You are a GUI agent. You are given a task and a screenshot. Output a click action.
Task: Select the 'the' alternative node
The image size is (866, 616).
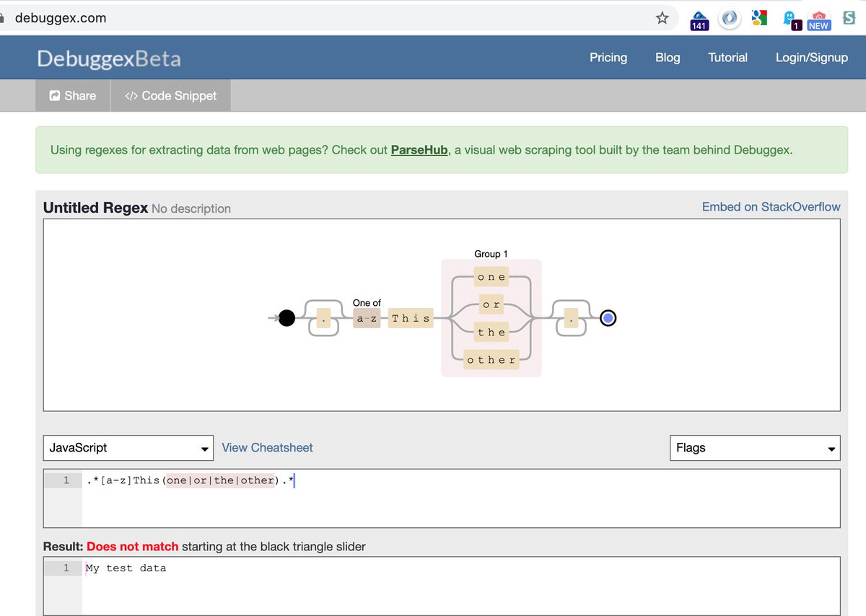[491, 332]
